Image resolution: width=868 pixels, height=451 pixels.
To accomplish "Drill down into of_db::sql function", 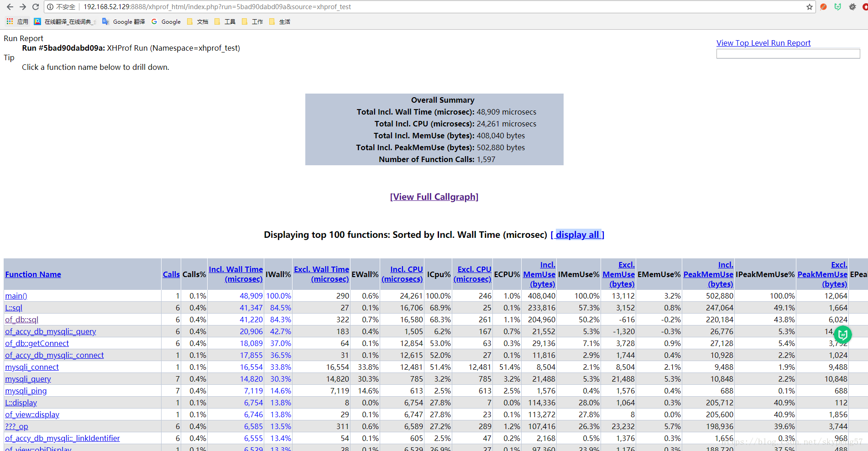I will (21, 320).
